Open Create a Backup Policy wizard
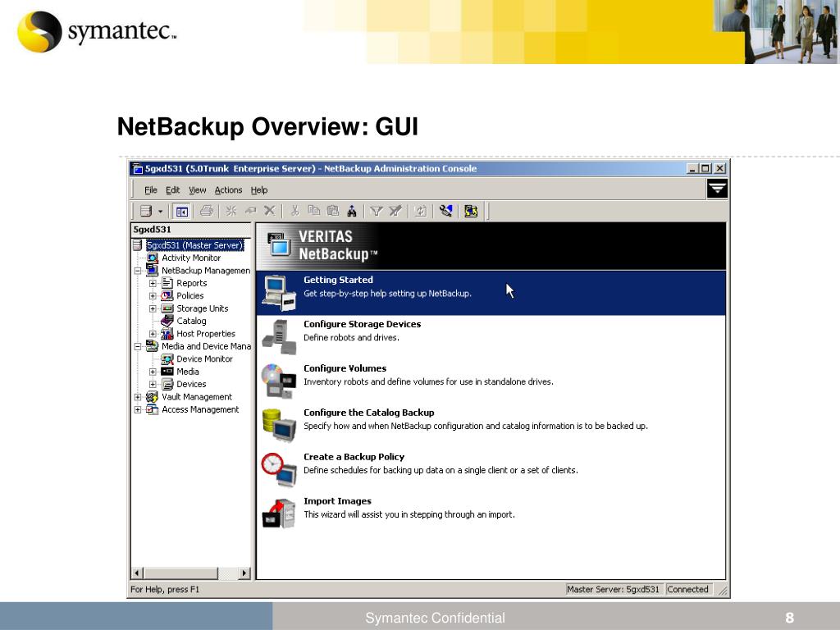The width and height of the screenshot is (840, 630). click(491, 469)
